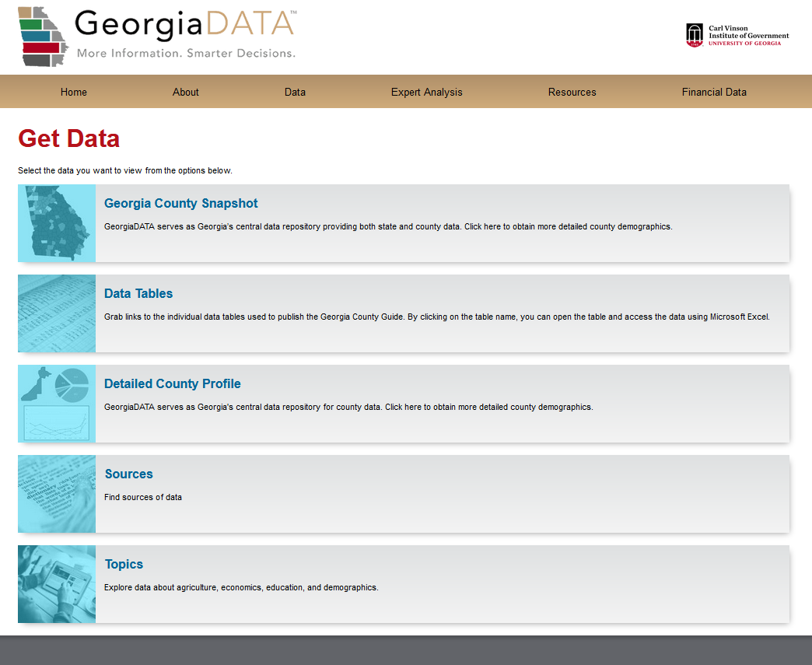
Task: Click 'Select the data you want to view' text
Action: coord(125,170)
